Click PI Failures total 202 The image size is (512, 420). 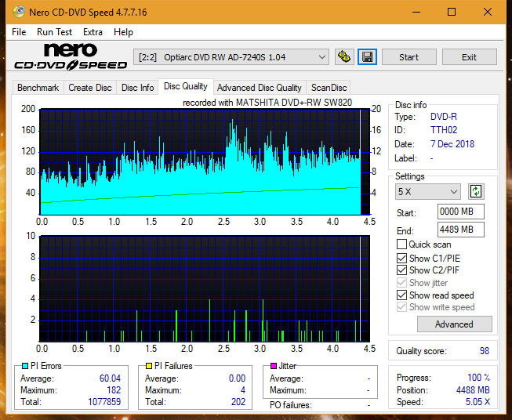pos(238,402)
